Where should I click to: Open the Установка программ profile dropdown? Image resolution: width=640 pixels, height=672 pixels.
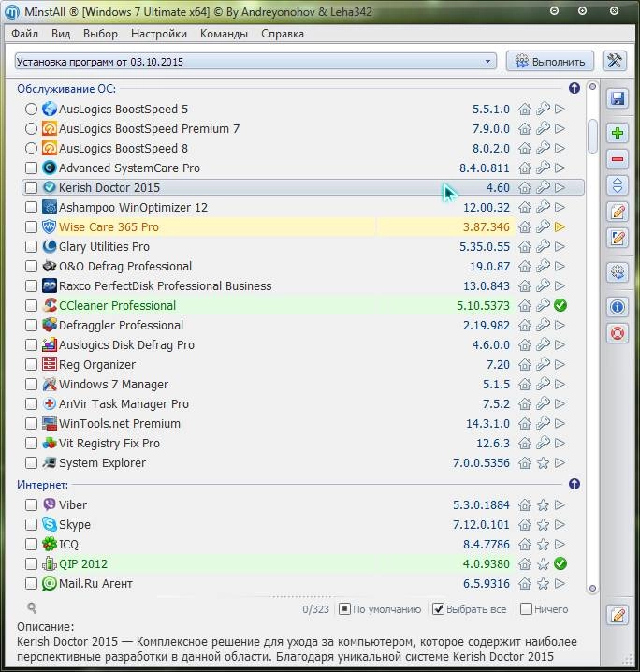(x=255, y=61)
